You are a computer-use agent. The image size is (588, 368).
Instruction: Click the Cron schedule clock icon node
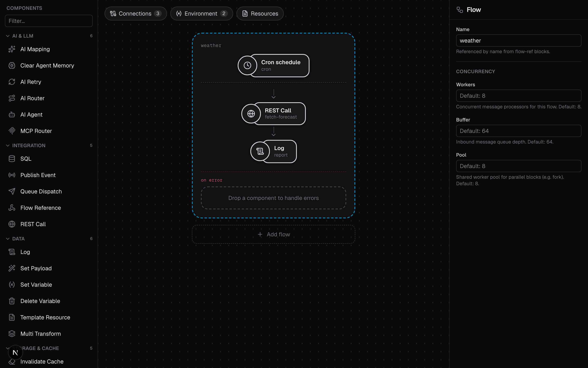click(x=247, y=65)
